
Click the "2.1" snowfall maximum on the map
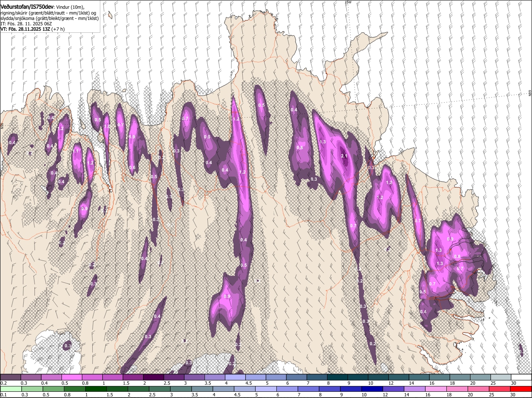(344, 156)
